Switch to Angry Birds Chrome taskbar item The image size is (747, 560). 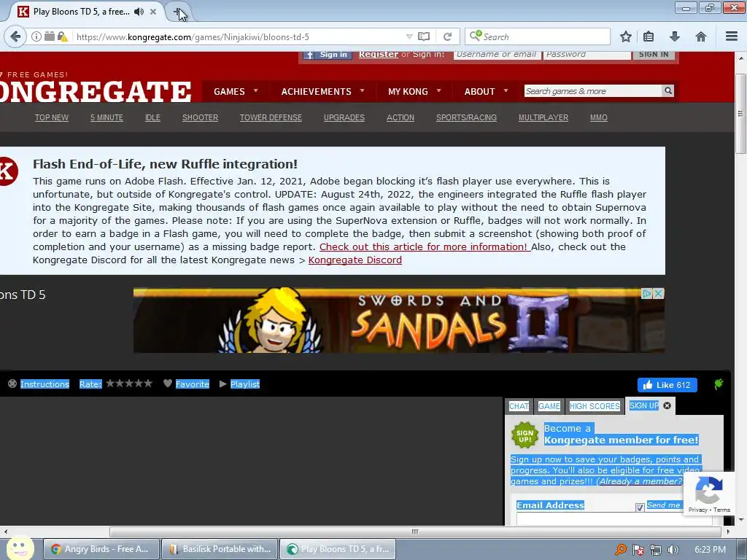pyautogui.click(x=101, y=549)
